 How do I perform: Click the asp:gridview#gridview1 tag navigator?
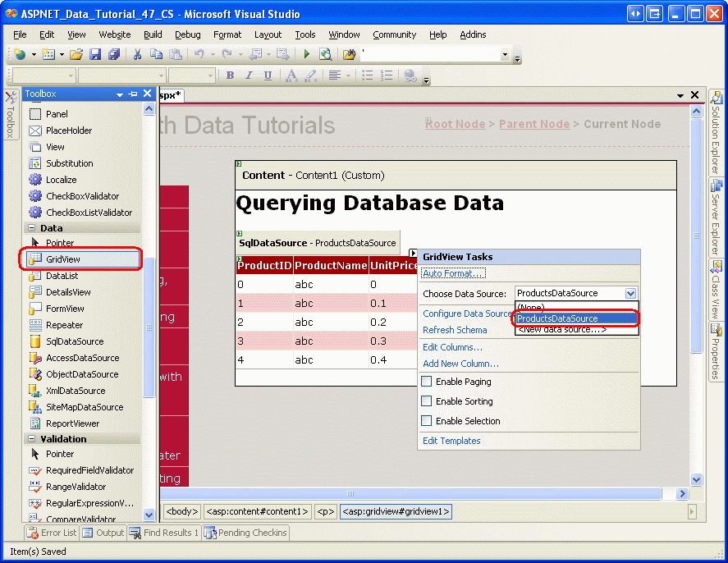(396, 511)
